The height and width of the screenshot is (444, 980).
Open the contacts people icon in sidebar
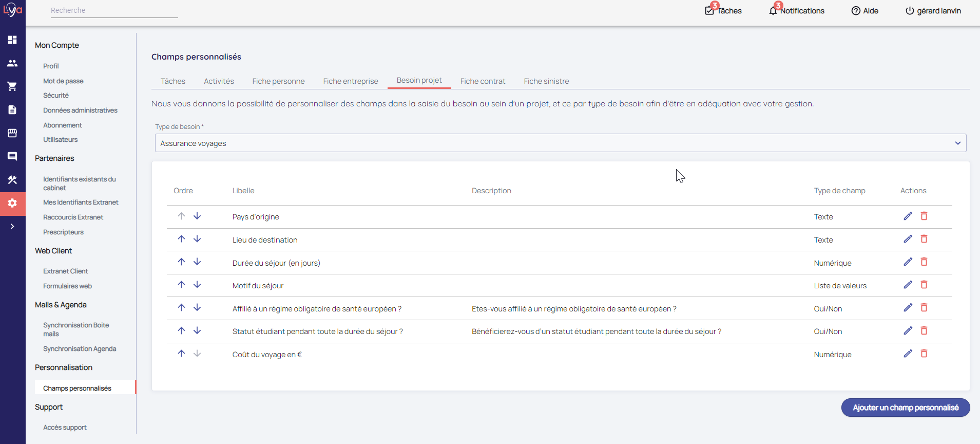click(12, 63)
